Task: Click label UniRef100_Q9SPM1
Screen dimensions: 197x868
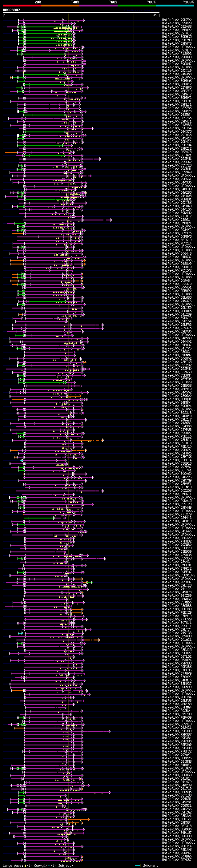Action: tap(177, 159)
